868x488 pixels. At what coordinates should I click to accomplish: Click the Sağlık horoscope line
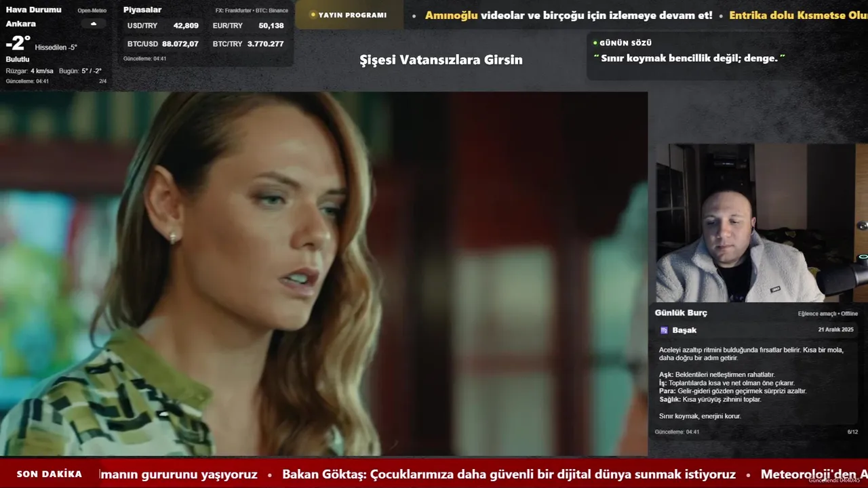[x=710, y=399]
